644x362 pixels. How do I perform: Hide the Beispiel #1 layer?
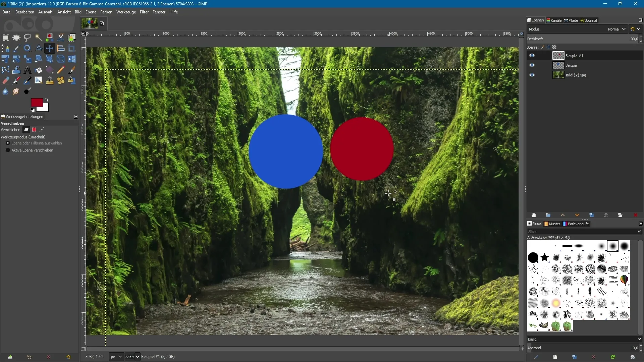(x=532, y=56)
